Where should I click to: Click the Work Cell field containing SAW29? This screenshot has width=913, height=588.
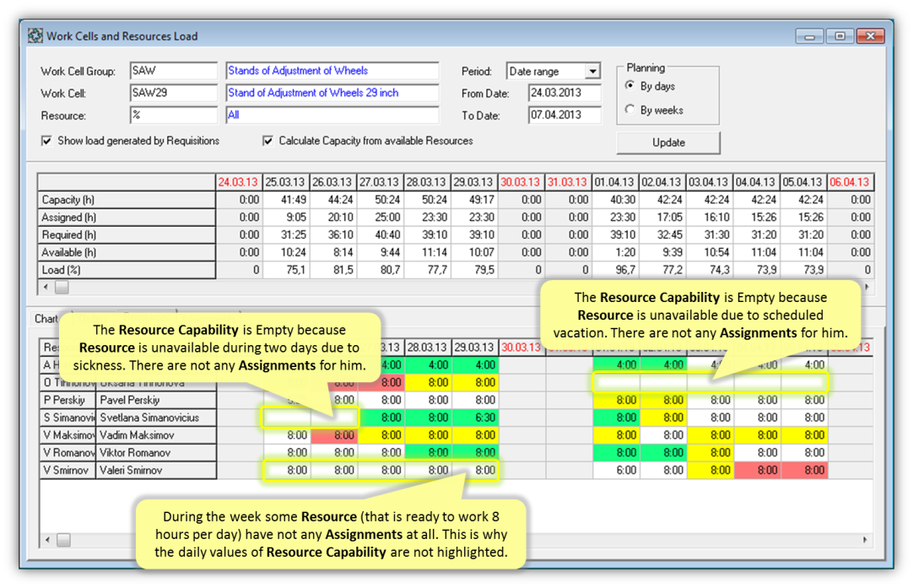(174, 93)
